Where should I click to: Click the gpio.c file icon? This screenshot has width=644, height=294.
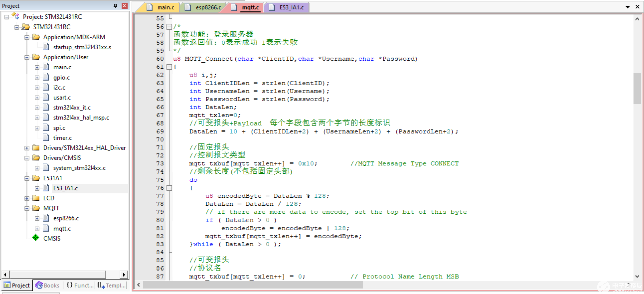coord(46,77)
